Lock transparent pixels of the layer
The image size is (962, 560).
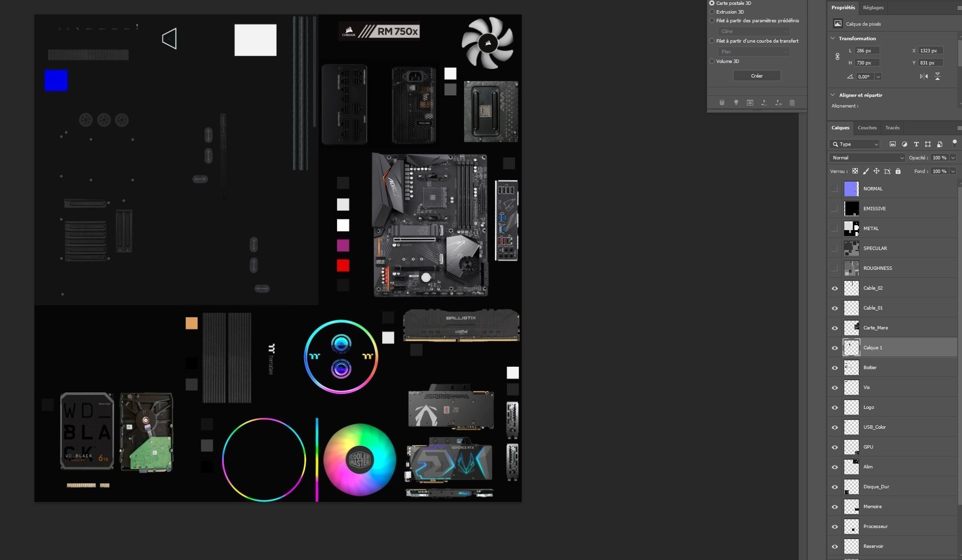pos(855,171)
